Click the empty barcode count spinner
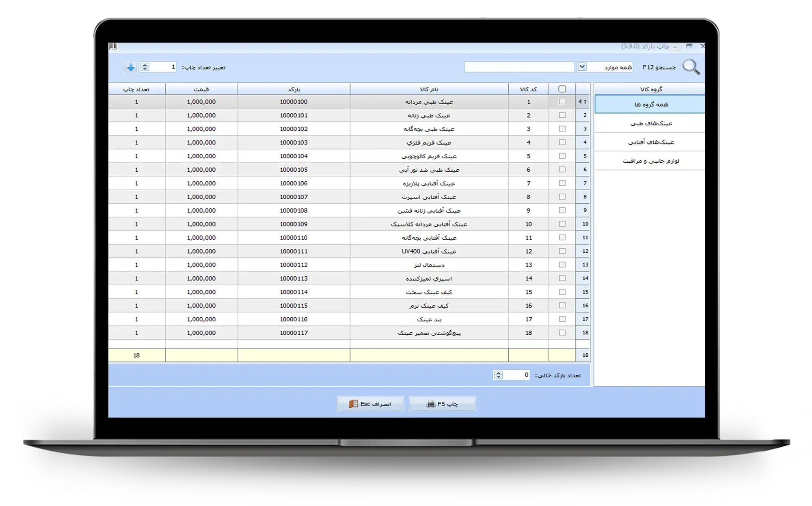Image resolution: width=812 pixels, height=506 pixels. [499, 375]
